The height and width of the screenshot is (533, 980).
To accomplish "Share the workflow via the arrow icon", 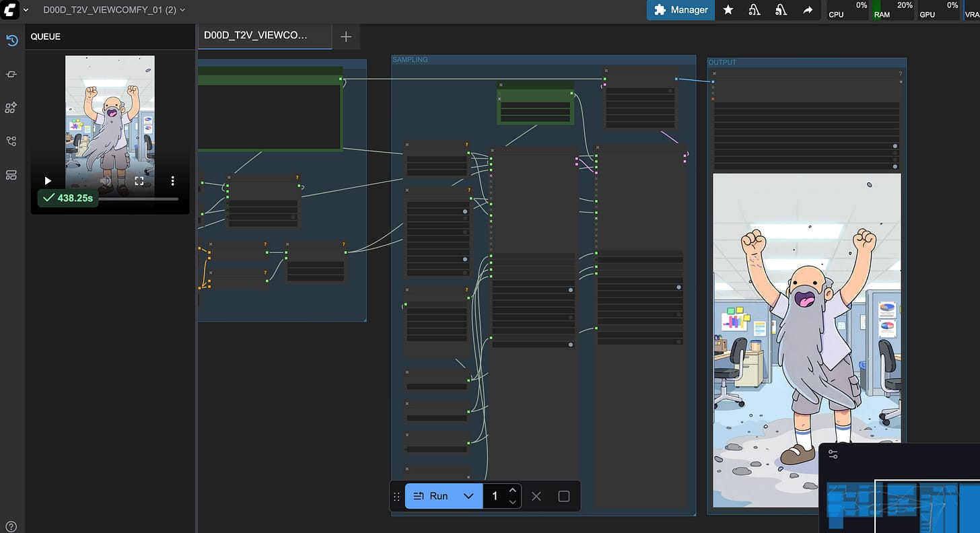I will click(x=808, y=10).
